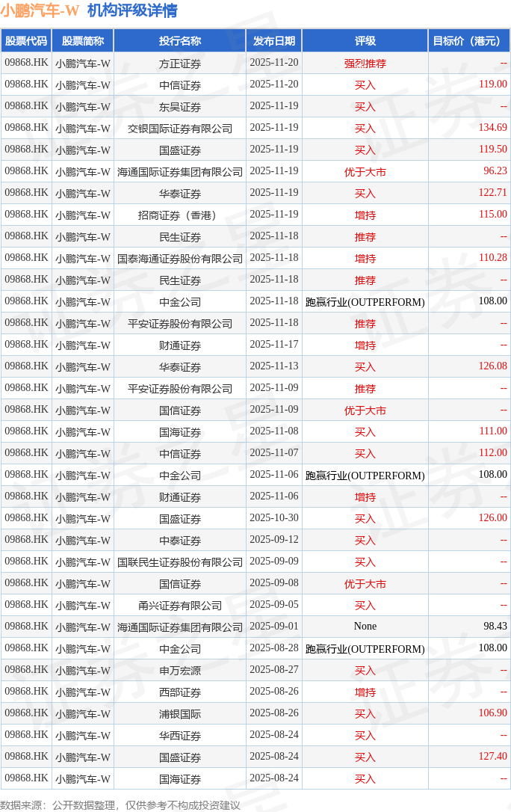Image resolution: width=511 pixels, height=812 pixels.
Task: Click the 投行名称 column header
Action: (x=180, y=41)
